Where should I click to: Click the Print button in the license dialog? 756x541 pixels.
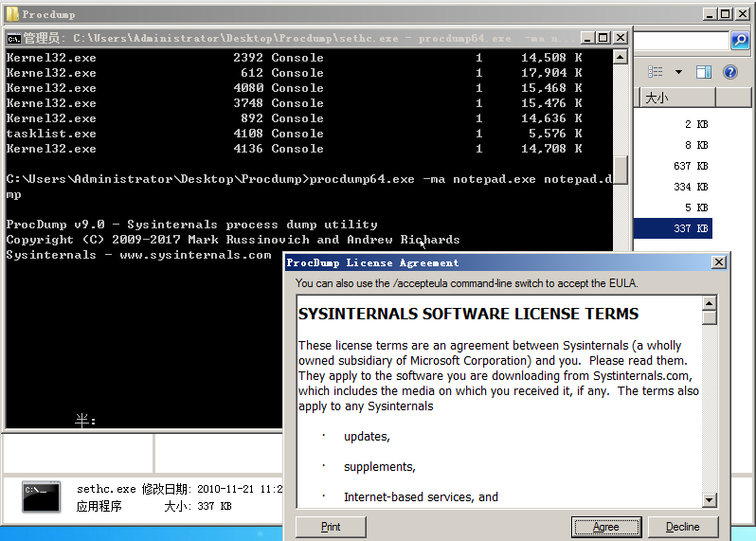(331, 527)
